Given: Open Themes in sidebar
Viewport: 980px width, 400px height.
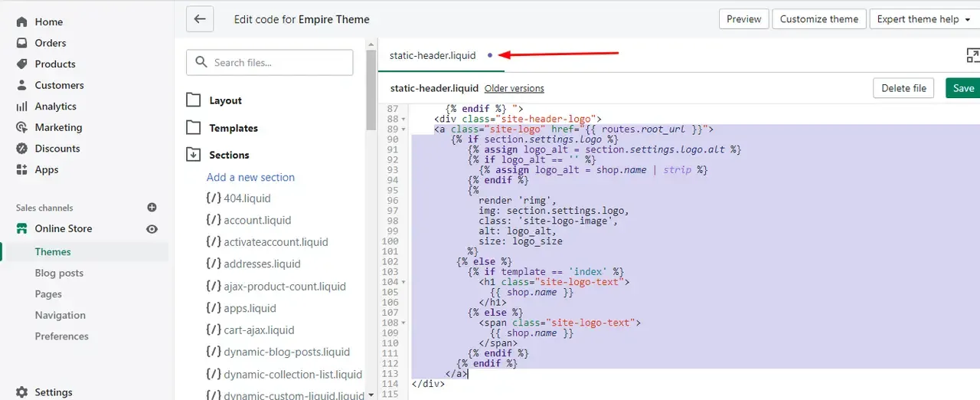Looking at the screenshot, I should [x=53, y=252].
